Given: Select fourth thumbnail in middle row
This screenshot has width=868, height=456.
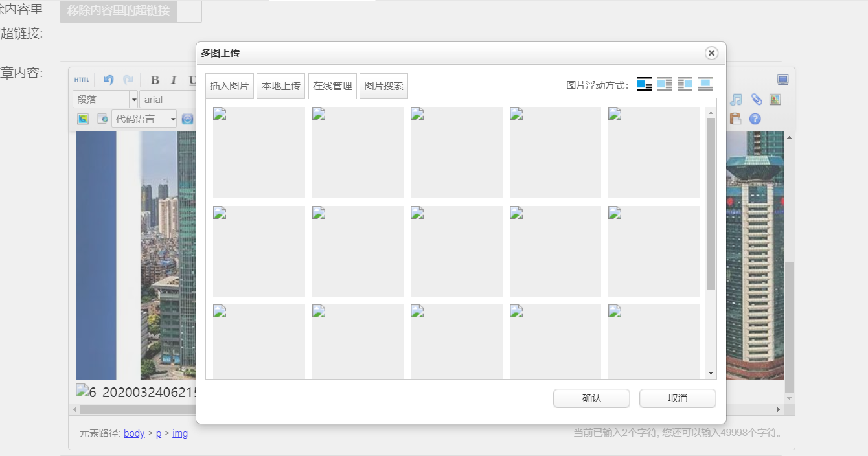Looking at the screenshot, I should point(555,251).
